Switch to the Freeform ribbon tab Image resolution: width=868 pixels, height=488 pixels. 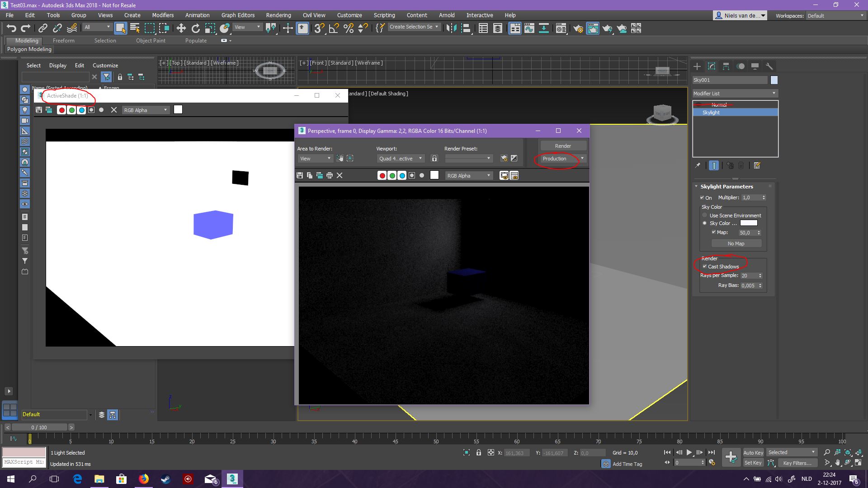coord(63,40)
